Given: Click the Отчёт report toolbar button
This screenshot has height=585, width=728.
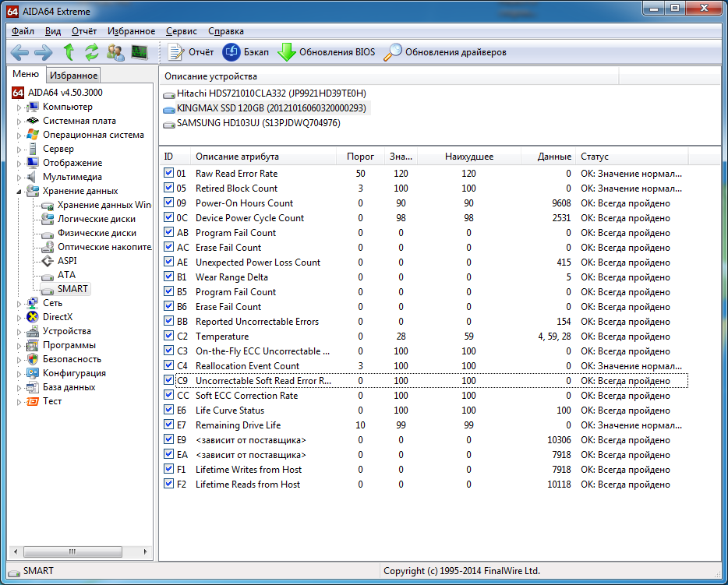Looking at the screenshot, I should coord(190,52).
